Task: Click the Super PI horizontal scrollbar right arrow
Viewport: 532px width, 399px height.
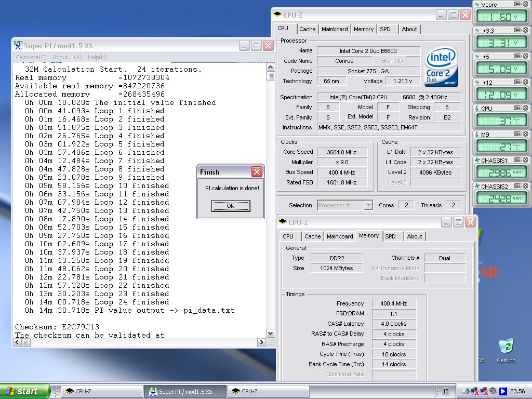Action: [261, 342]
